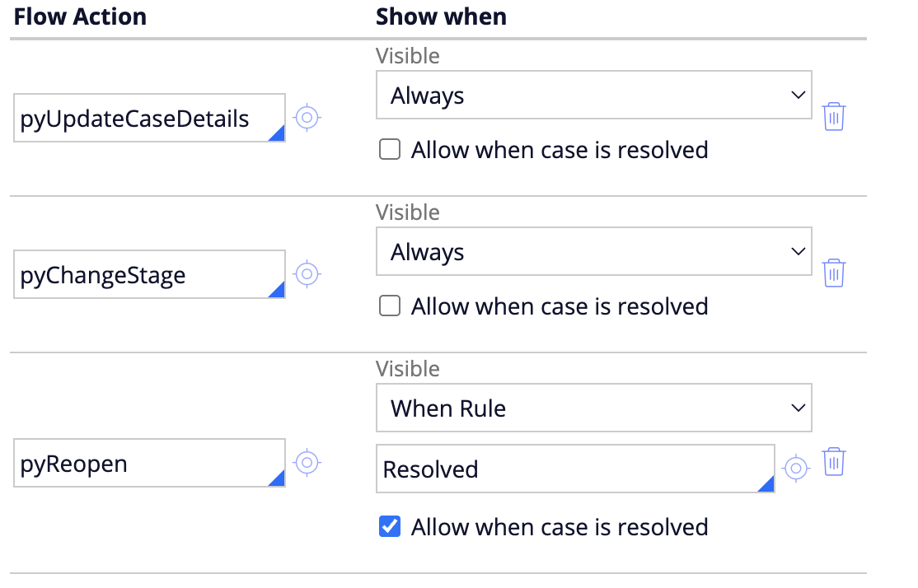Enable resolved-case access for pyUpdateCaseDetails

click(x=389, y=150)
